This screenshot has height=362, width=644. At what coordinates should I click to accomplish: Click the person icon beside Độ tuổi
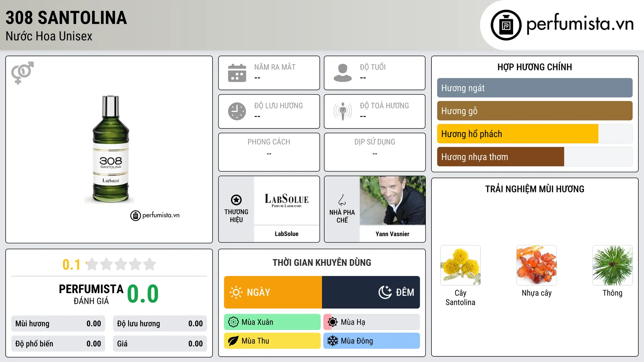342,73
